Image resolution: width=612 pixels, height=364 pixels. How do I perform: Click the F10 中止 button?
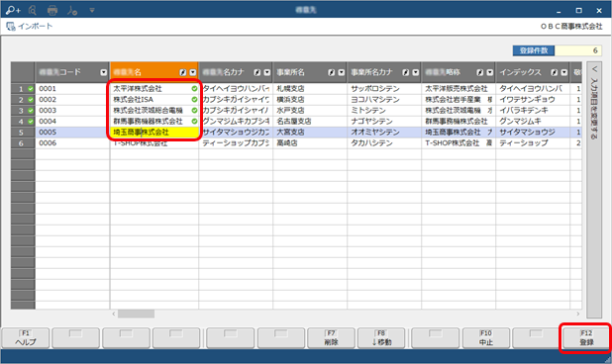(x=486, y=338)
